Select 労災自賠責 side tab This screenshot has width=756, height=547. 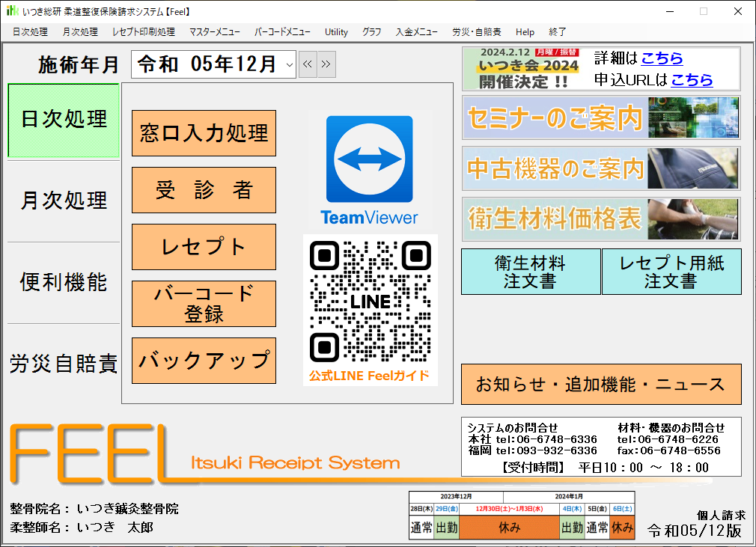[64, 364]
